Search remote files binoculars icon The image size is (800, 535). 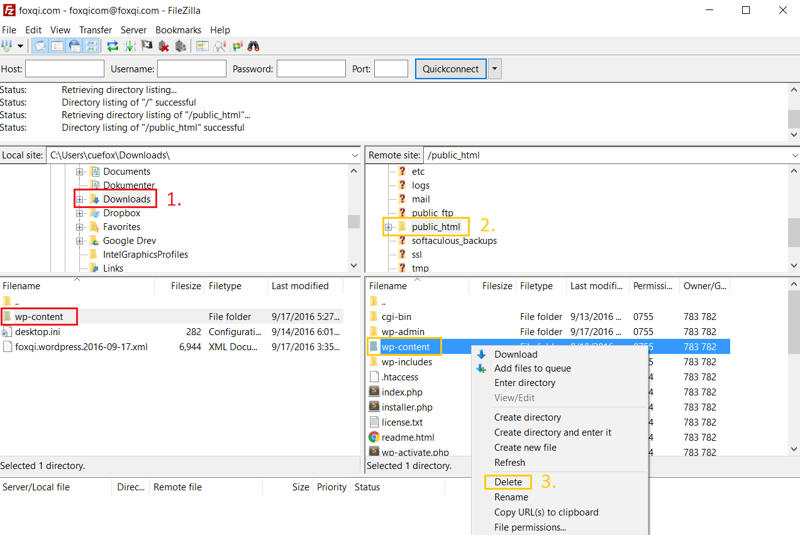[254, 46]
